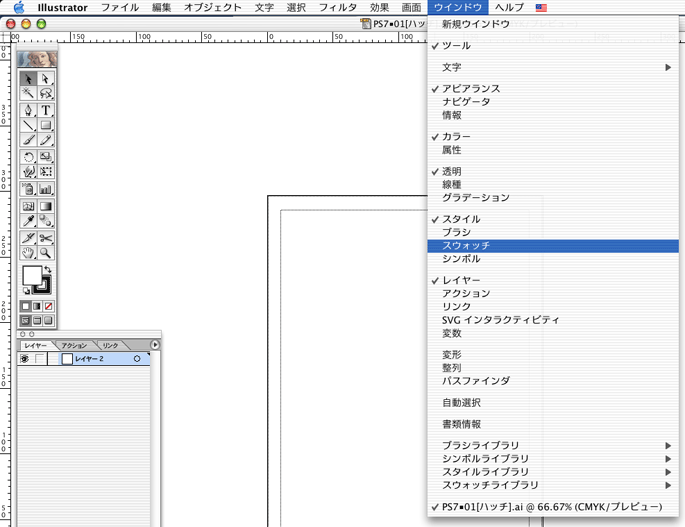Select the Line Segment tool

[x=28, y=125]
